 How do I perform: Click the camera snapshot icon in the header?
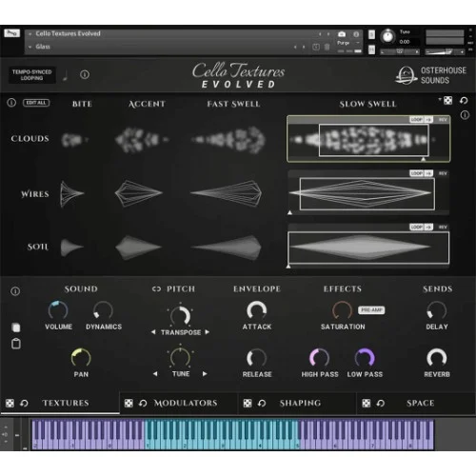342,34
